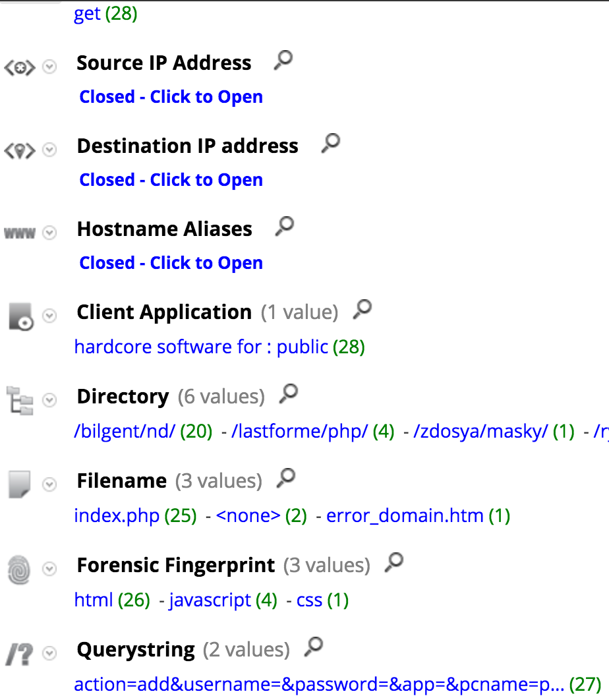This screenshot has height=700, width=609.
Task: Expand the closed Hostname Aliases section
Action: 171,263
